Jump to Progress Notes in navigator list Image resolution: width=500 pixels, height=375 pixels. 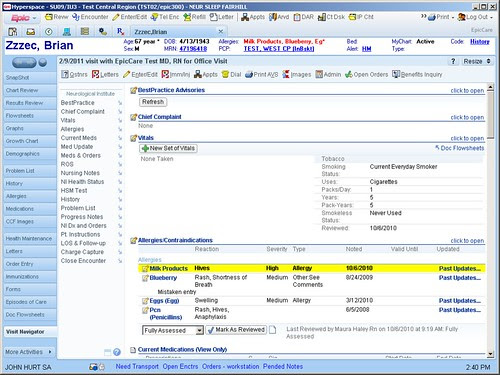point(82,217)
